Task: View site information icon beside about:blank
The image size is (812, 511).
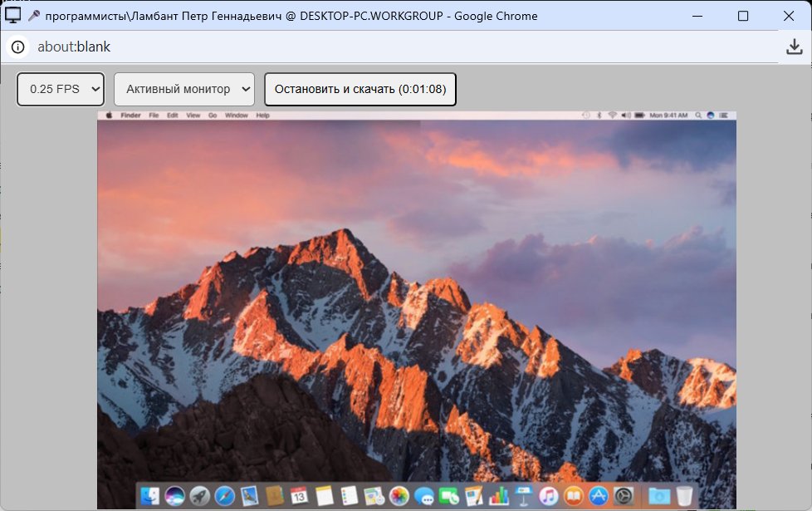Action: 17,47
